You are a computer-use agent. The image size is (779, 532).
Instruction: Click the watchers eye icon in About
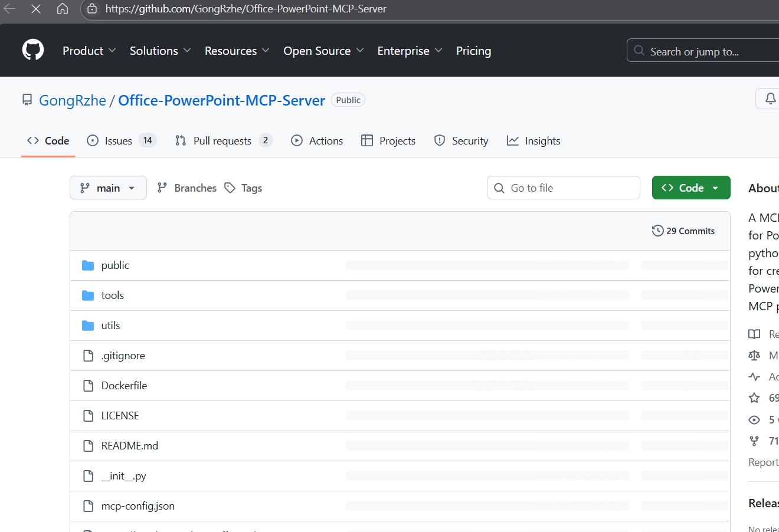pyautogui.click(x=754, y=419)
